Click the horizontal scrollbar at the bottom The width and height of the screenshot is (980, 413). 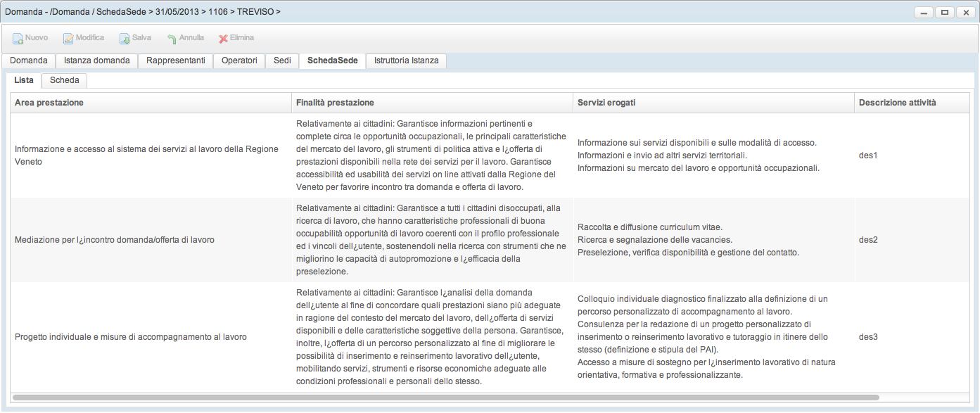(445, 398)
